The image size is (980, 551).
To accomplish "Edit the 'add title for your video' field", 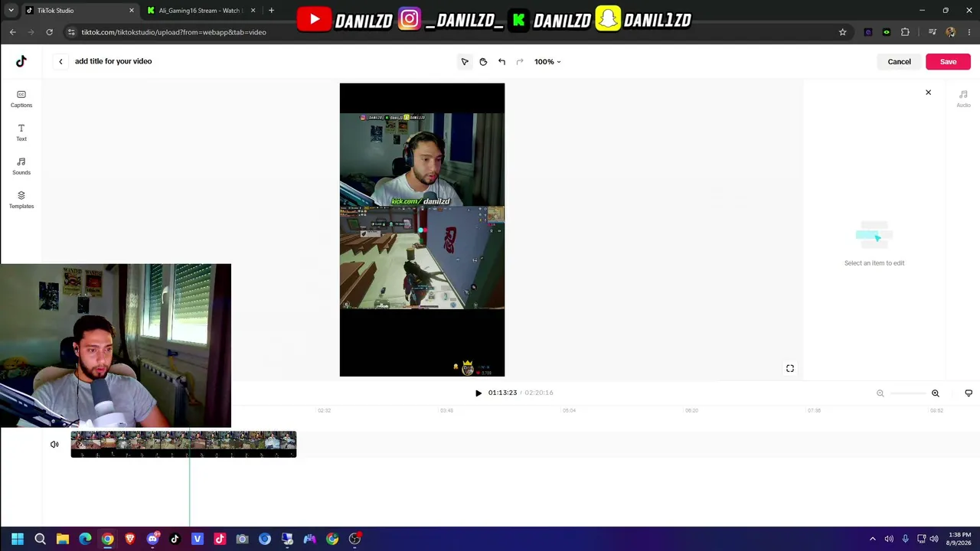I will [x=113, y=61].
